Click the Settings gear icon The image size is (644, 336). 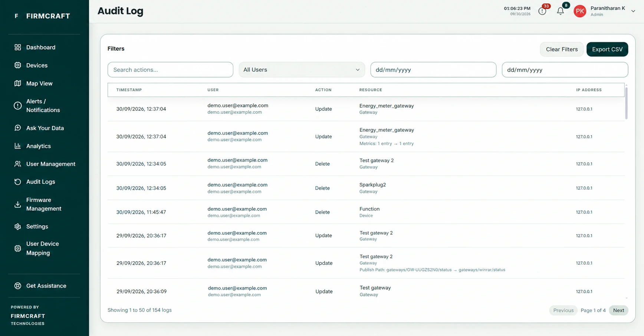point(17,227)
